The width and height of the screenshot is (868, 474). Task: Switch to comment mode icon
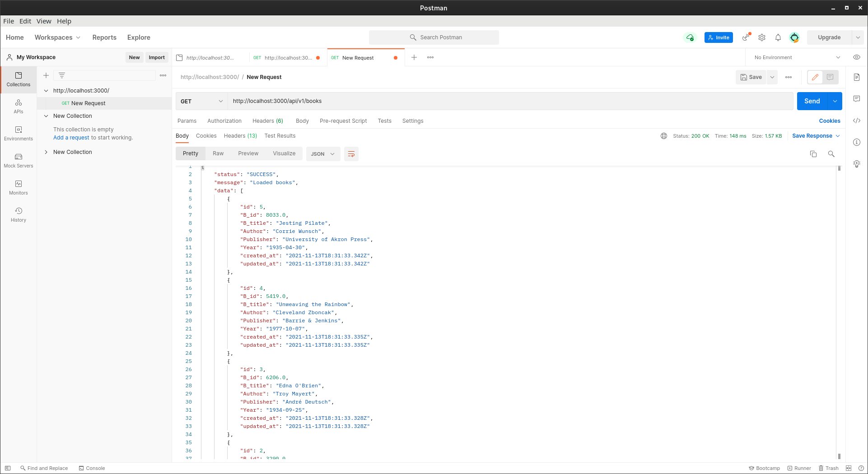point(830,77)
